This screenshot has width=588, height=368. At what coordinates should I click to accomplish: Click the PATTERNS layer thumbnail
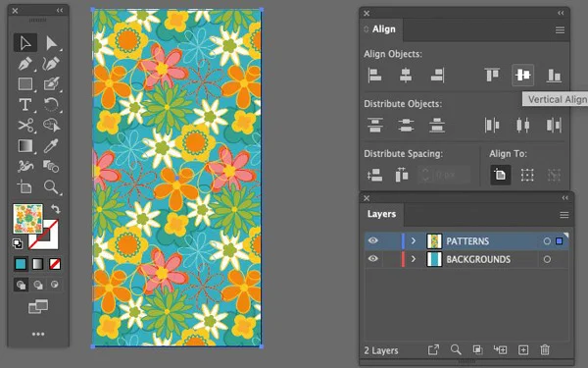(x=434, y=241)
